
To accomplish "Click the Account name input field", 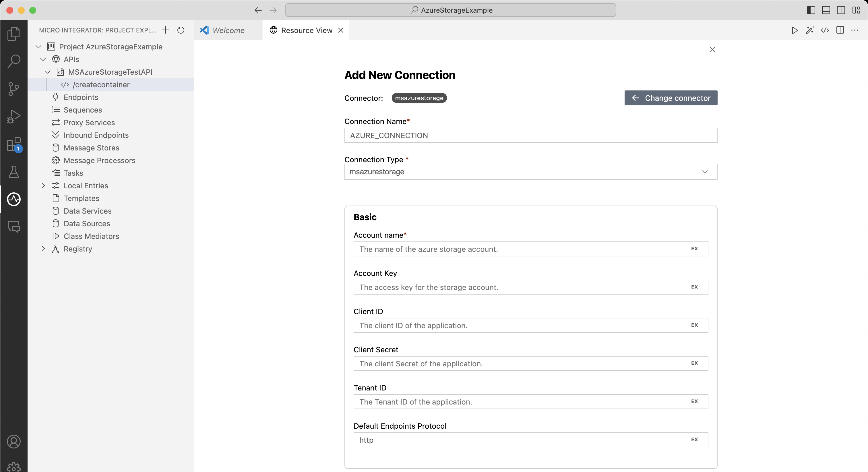I will tap(531, 249).
